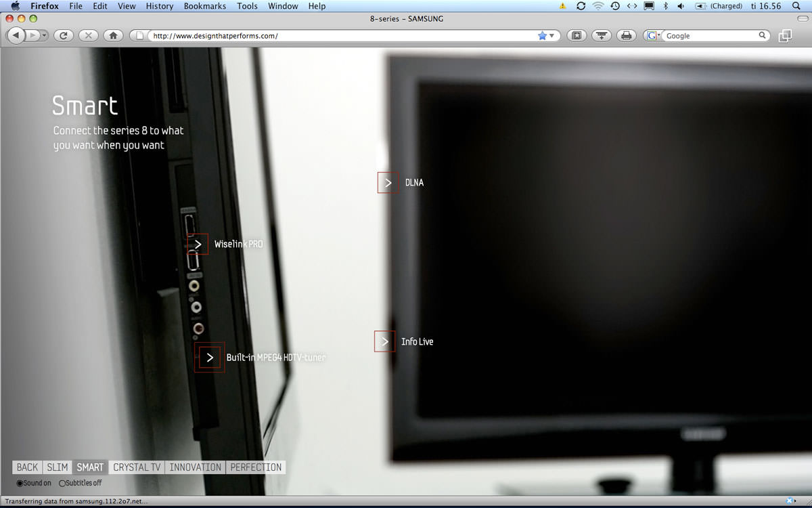Open the Info Live feature link
The height and width of the screenshot is (508, 812).
tap(417, 341)
